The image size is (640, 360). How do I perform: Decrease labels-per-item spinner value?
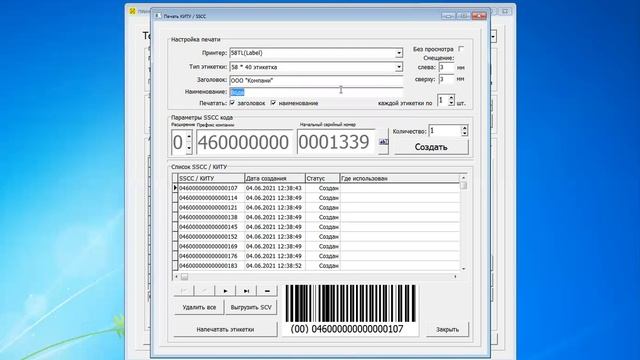tap(451, 103)
